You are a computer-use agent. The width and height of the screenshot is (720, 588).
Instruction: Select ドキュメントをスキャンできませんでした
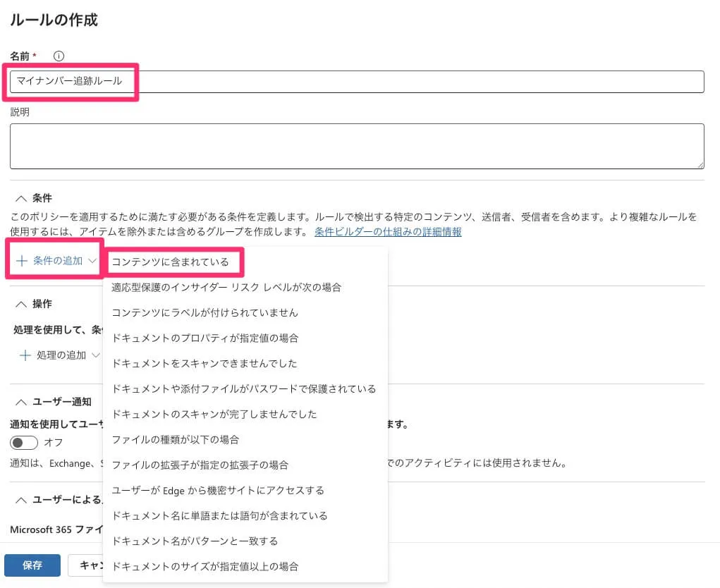click(x=245, y=364)
